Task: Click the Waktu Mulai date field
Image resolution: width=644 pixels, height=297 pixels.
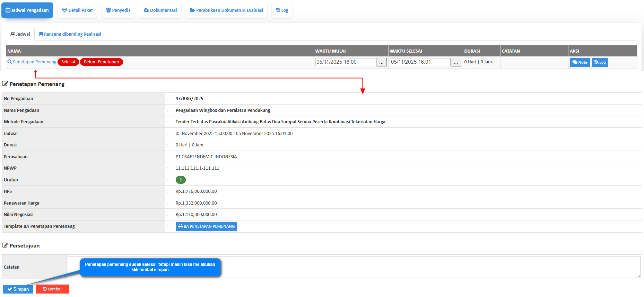Action: point(345,62)
